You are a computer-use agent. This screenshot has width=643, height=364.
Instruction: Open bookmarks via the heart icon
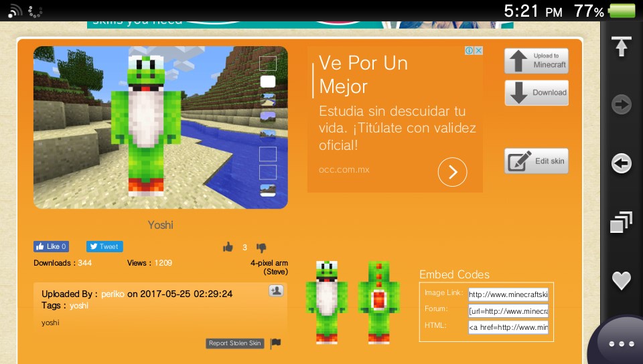click(622, 280)
